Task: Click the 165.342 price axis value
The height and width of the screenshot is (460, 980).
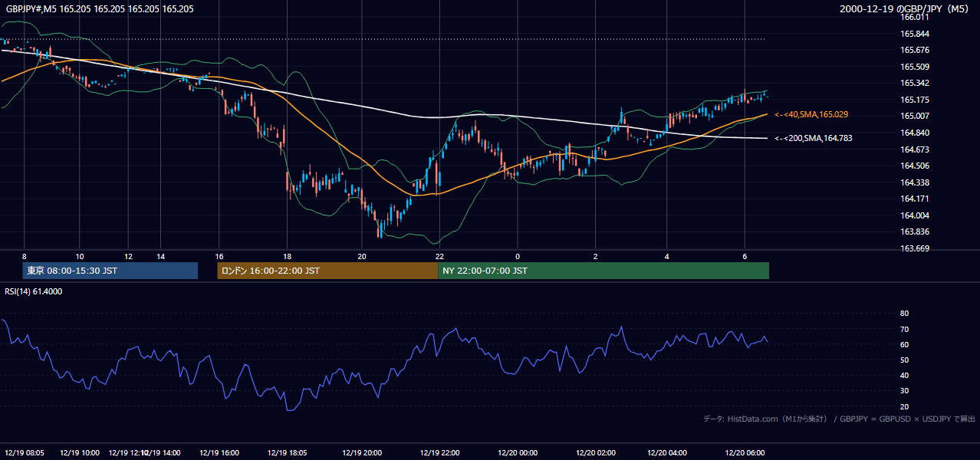Action: pyautogui.click(x=915, y=83)
